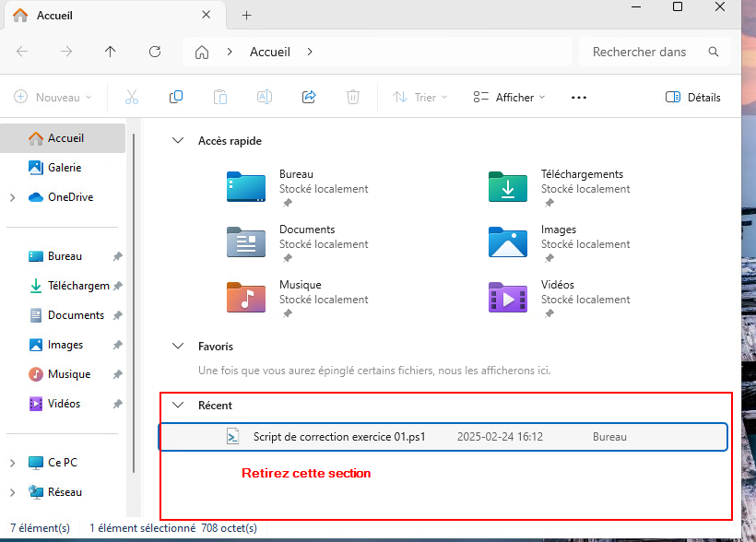This screenshot has width=756, height=542.
Task: Unpin Téléchargements from the navigation pane
Action: [118, 286]
